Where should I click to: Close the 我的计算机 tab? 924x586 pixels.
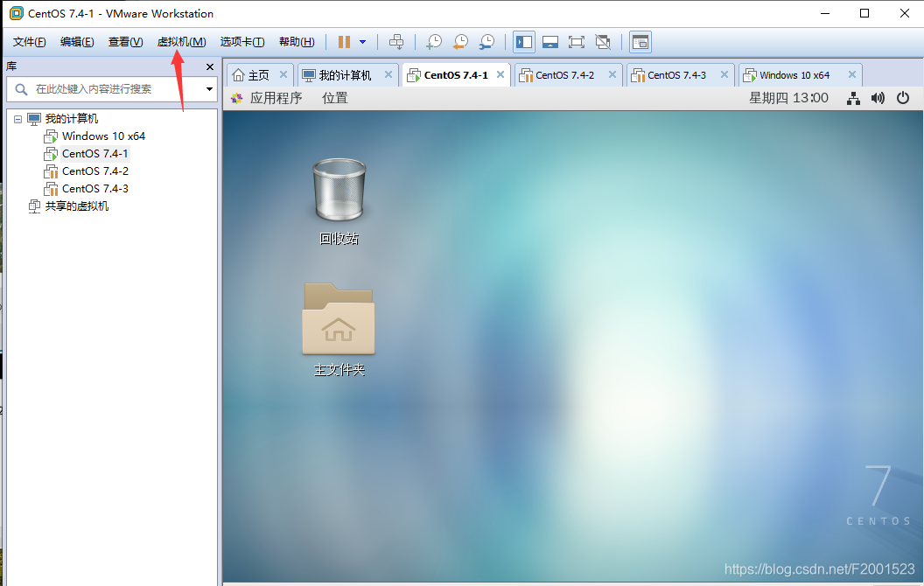[388, 74]
